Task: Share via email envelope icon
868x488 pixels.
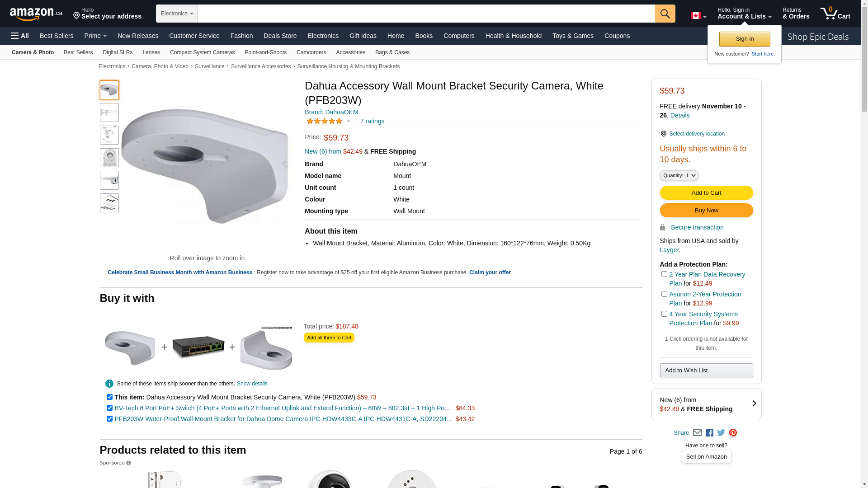Action: pos(697,433)
